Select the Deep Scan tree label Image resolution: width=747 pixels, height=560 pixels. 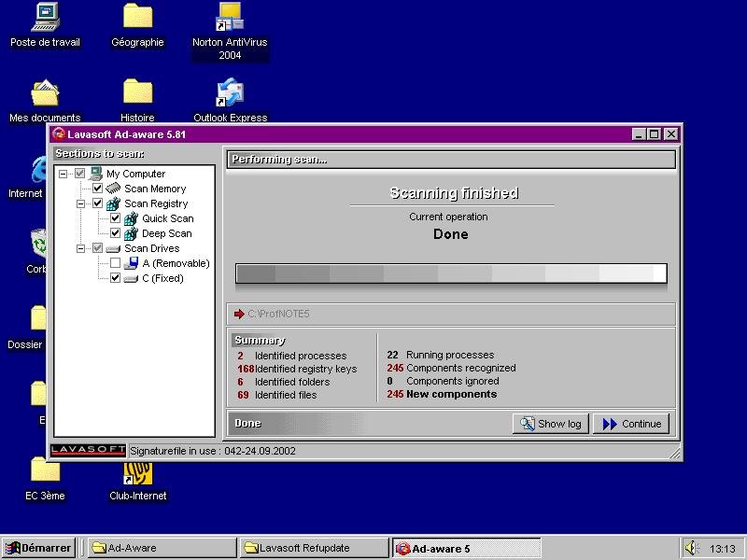pos(167,233)
